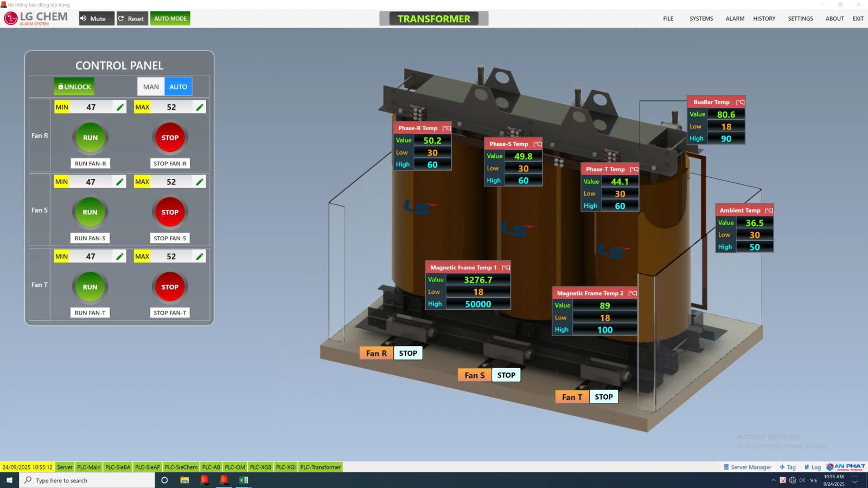Switch control mode to MAN
868x488 pixels.
[151, 87]
